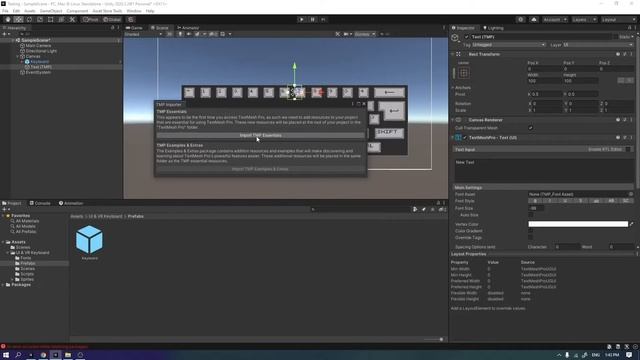This screenshot has height=360, width=640.
Task: Select Directional Light in Hierarchy
Action: (41, 51)
